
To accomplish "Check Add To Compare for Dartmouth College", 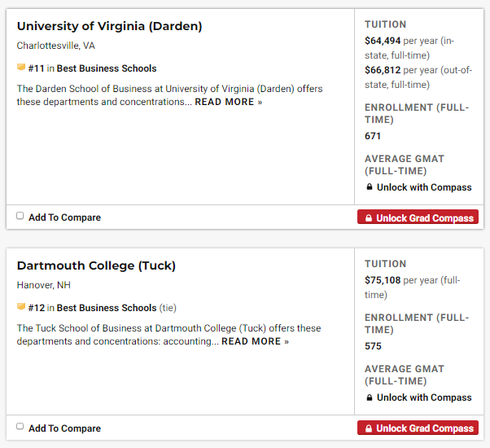I will tap(20, 427).
